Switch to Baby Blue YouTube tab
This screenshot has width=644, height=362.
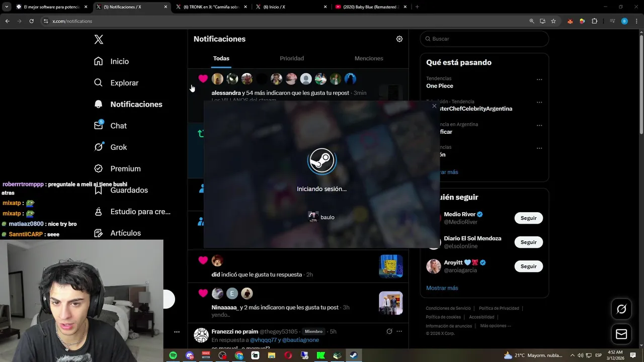point(371,7)
